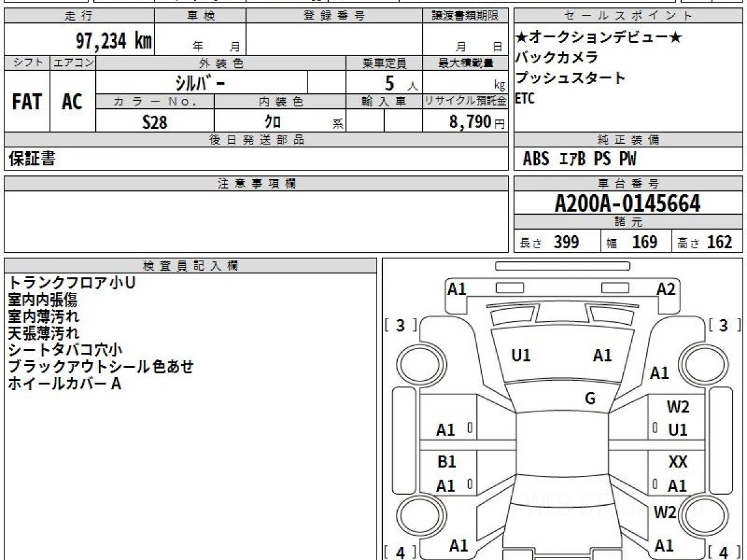Click the A2 mark on the bumper corner
The image size is (747, 560).
(666, 289)
